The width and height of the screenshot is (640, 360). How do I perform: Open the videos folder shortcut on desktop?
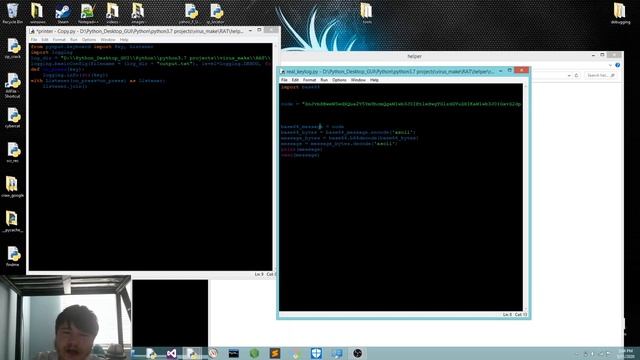point(112,12)
